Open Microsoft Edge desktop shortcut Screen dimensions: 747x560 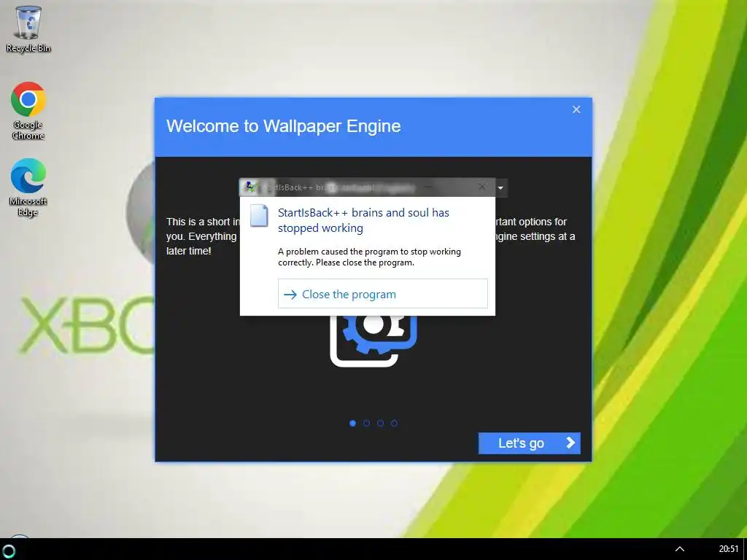[x=28, y=187]
